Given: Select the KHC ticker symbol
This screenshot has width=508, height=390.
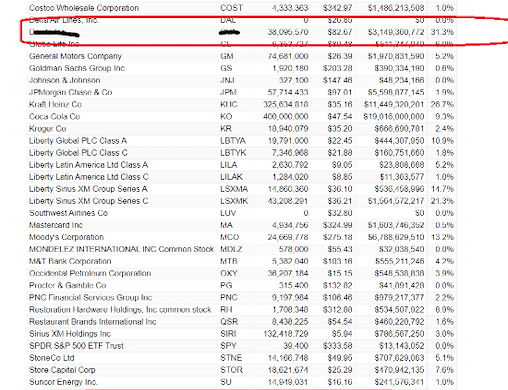Looking at the screenshot, I should [229, 104].
